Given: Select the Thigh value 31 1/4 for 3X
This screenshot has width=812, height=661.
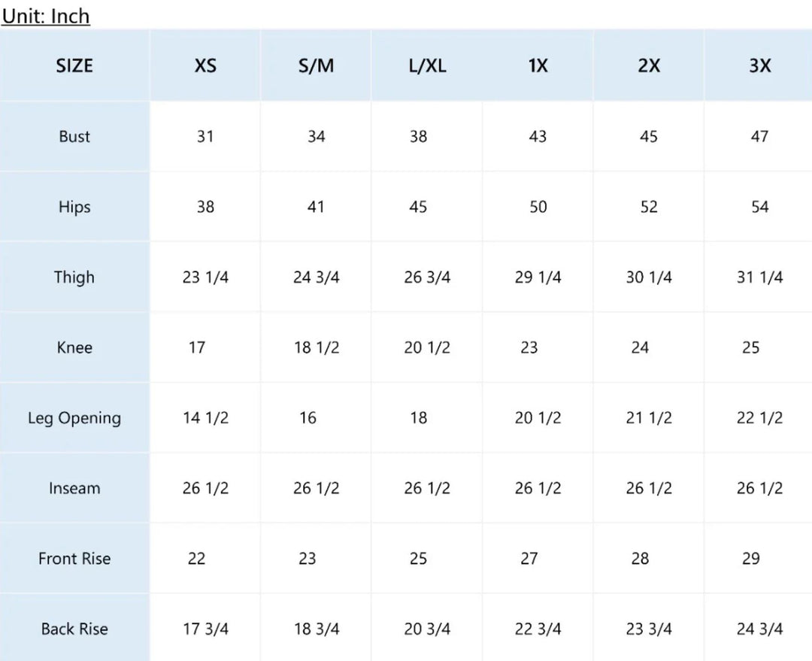Looking at the screenshot, I should point(759,277).
